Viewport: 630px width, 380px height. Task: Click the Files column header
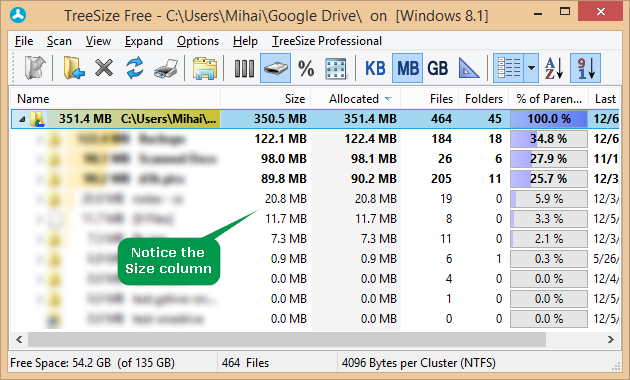coord(430,99)
